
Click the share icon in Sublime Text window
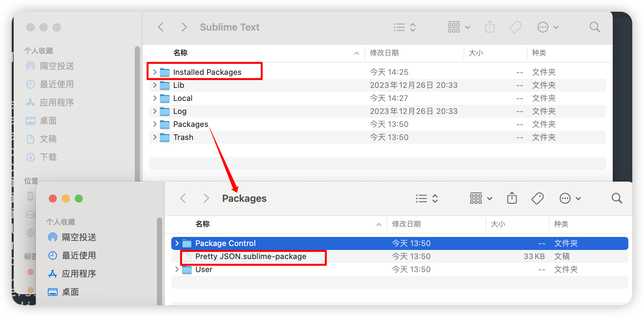tap(490, 27)
